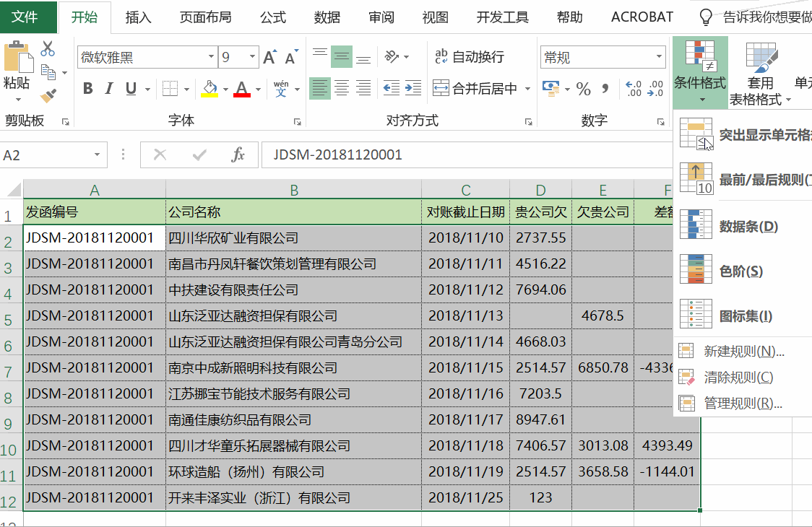Click 合并后居中 merge and center
This screenshot has height=527, width=812.
pyautogui.click(x=475, y=88)
